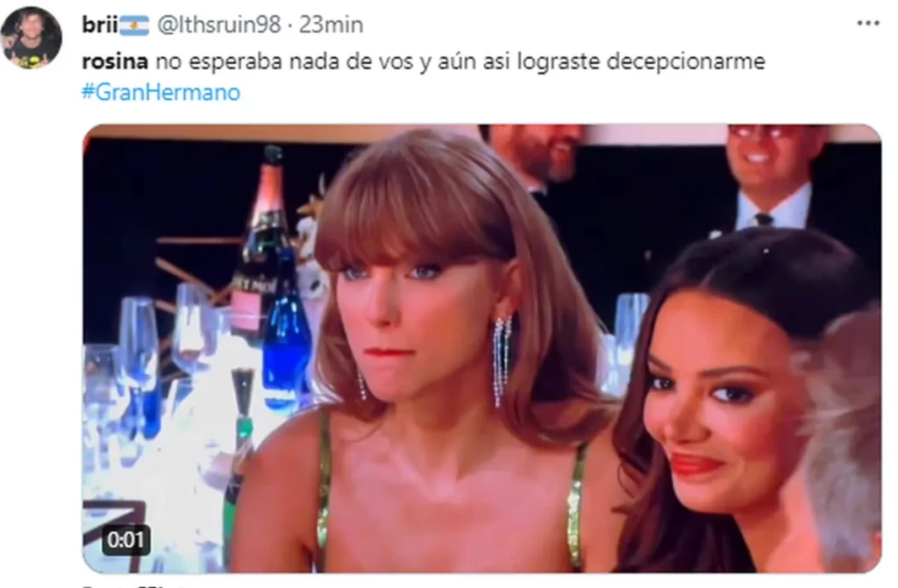Click the long crystal earring in the video

click(x=502, y=361)
